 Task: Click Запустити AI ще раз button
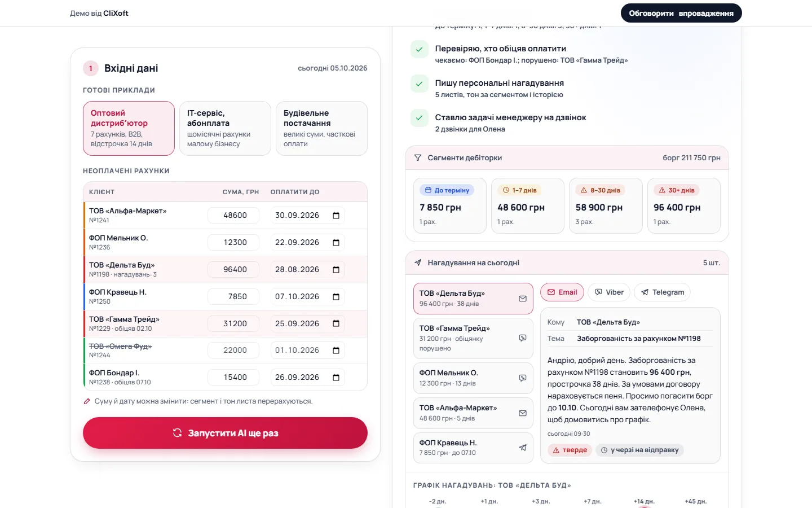pyautogui.click(x=225, y=433)
